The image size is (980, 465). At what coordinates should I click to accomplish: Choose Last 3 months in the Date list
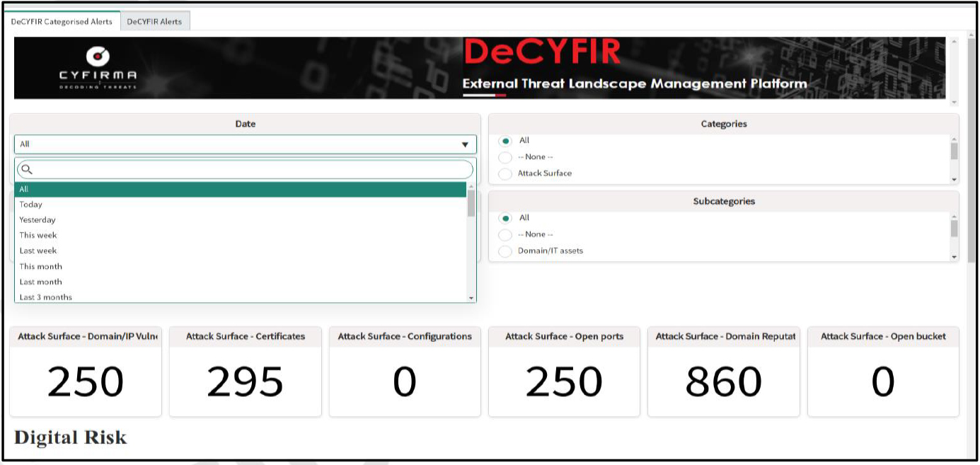click(241, 297)
